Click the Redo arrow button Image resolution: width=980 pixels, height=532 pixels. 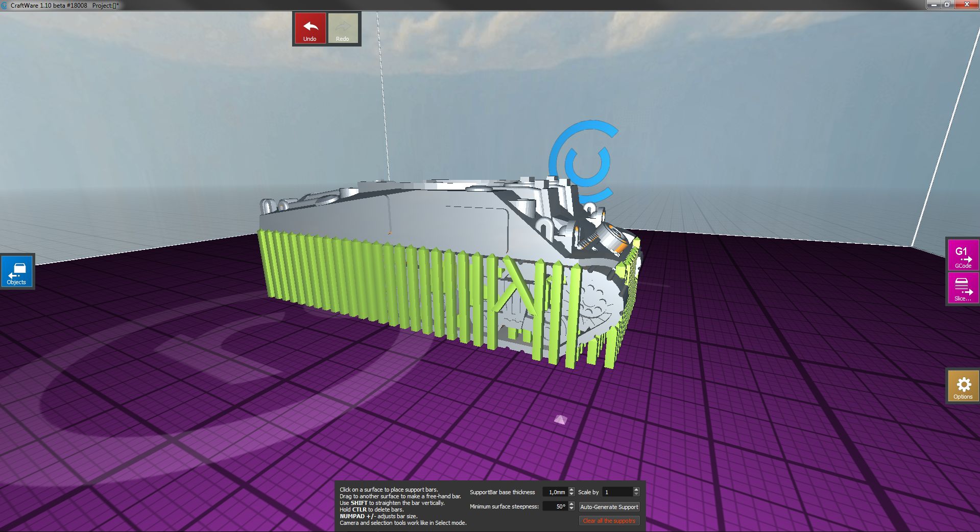[x=343, y=29]
